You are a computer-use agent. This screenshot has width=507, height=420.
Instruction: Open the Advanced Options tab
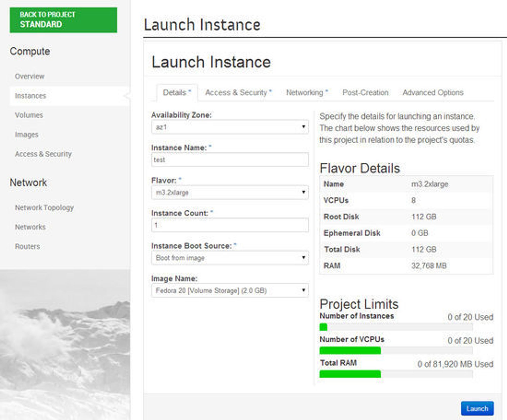(x=433, y=92)
